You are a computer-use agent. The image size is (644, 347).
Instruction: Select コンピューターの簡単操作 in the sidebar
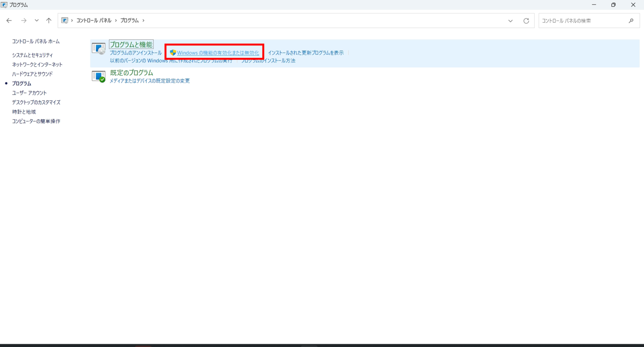click(x=36, y=121)
